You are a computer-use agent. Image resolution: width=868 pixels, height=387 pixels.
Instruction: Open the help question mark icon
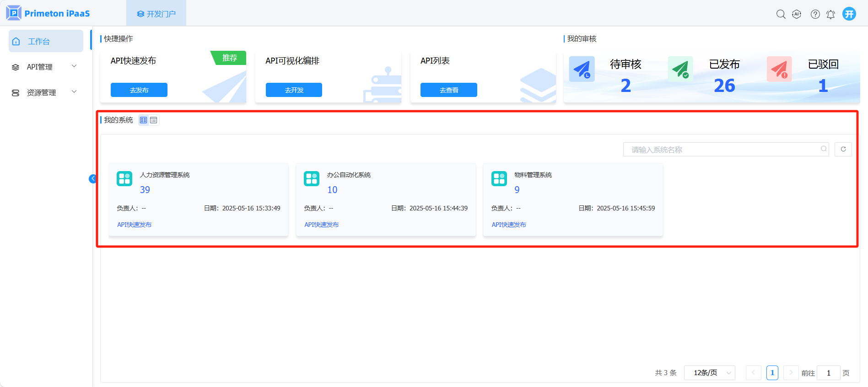(x=815, y=14)
